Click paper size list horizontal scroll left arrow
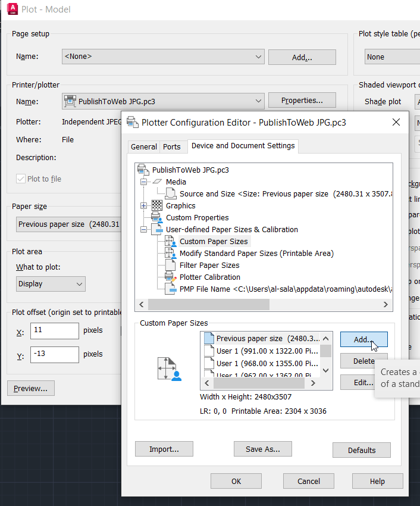 [x=207, y=383]
